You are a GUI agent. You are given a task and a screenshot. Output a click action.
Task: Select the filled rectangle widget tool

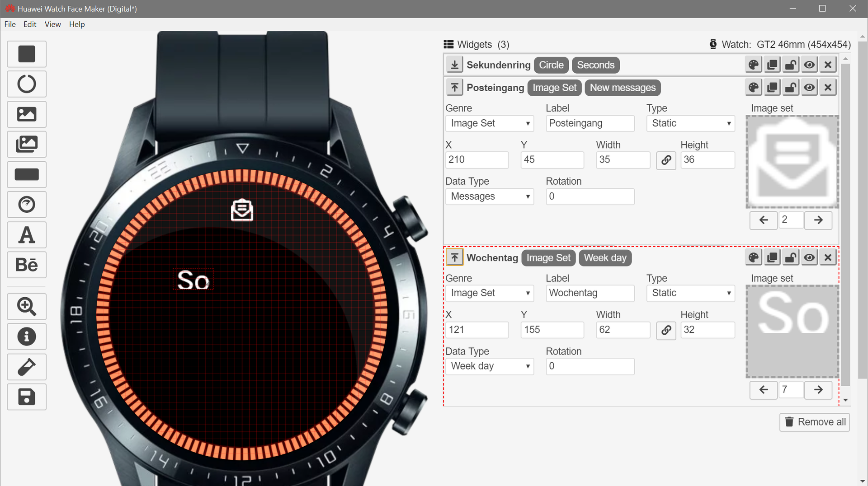(27, 54)
